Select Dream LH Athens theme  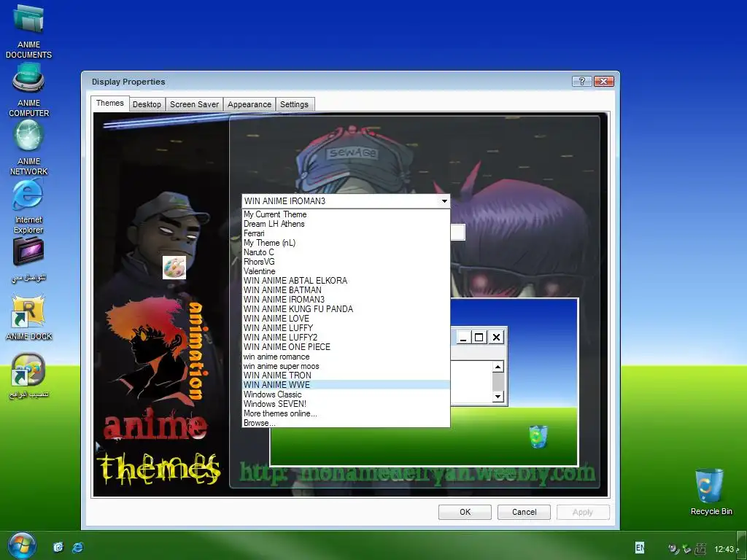pos(346,224)
